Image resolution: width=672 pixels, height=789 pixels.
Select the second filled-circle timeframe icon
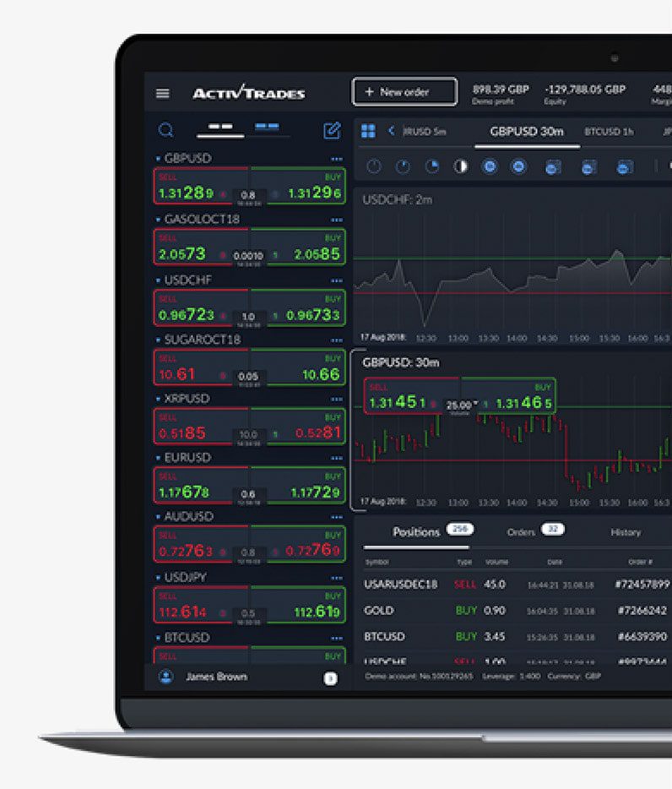518,166
